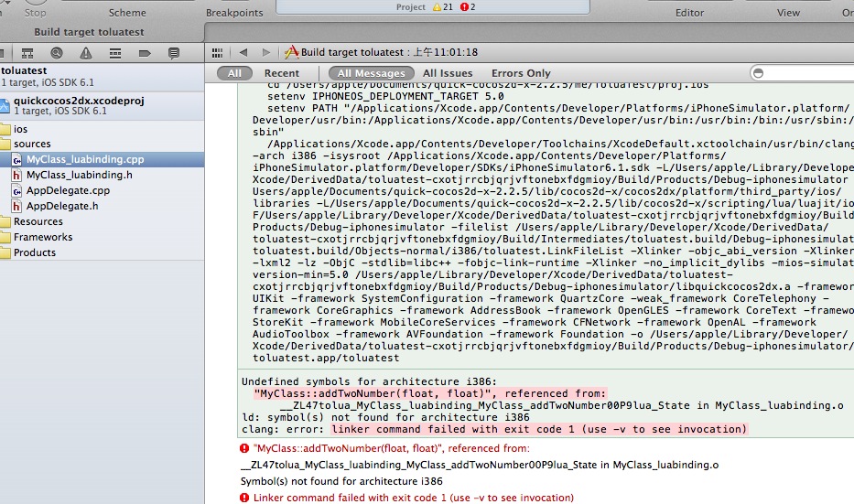Select the All scope filter
Viewport: 854px width, 504px height.
pos(234,73)
